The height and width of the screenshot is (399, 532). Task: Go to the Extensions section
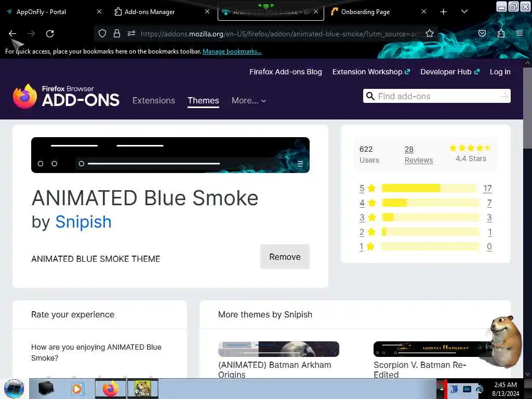(x=154, y=100)
